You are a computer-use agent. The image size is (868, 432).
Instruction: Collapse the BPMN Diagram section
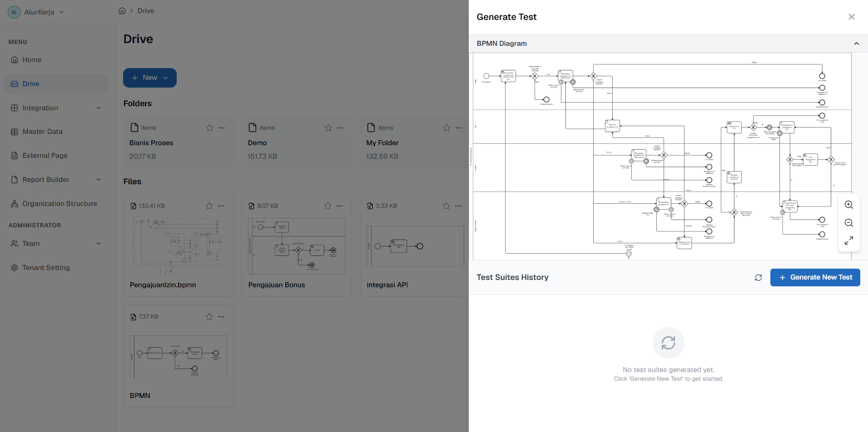pyautogui.click(x=856, y=43)
